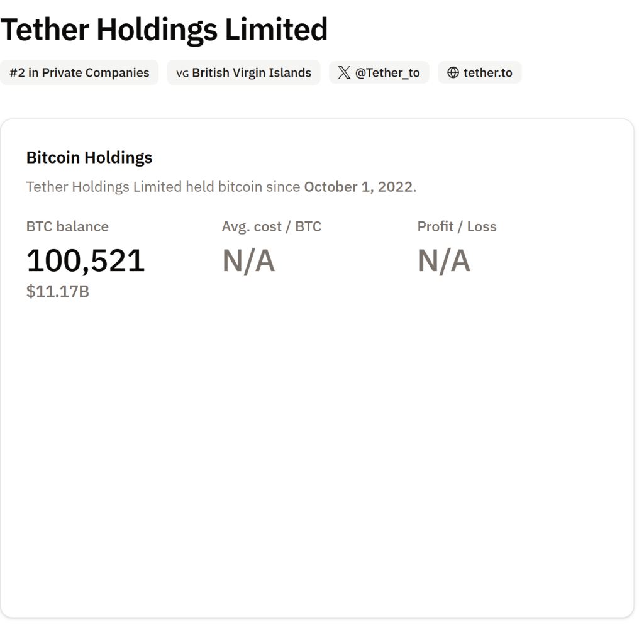Click the Tether Holdings Limited page title
This screenshot has height=644, width=644.
(164, 28)
